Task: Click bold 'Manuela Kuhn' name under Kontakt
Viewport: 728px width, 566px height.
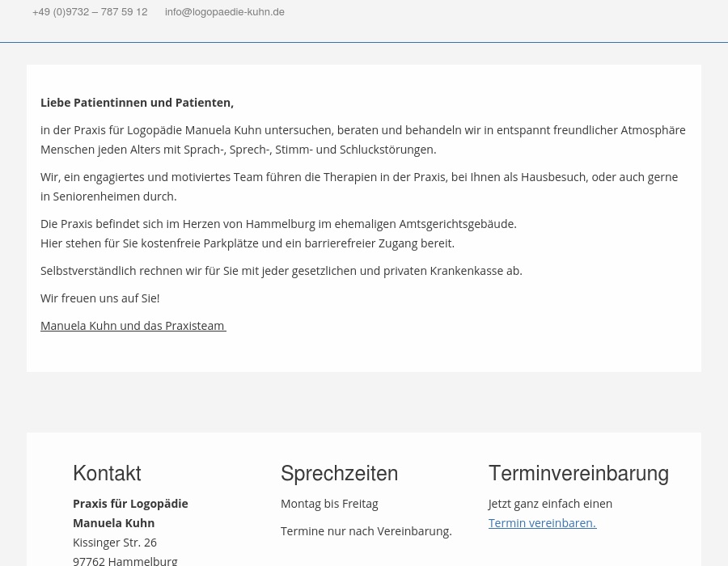Action: [113, 522]
